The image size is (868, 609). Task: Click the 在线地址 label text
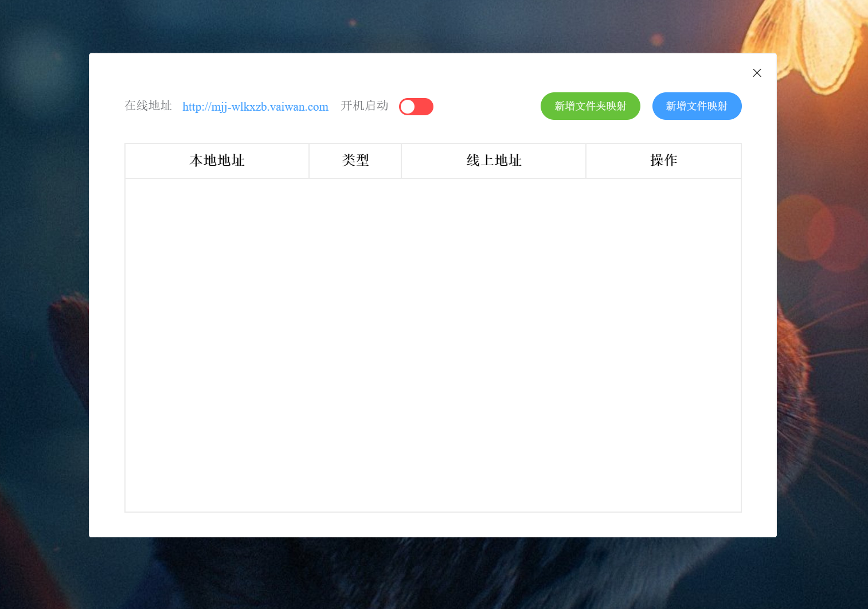(x=148, y=107)
